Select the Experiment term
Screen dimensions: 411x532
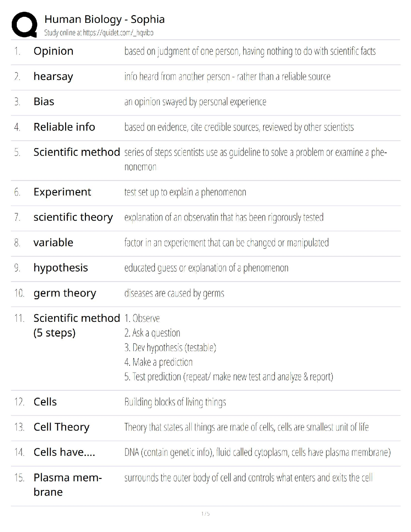(62, 192)
